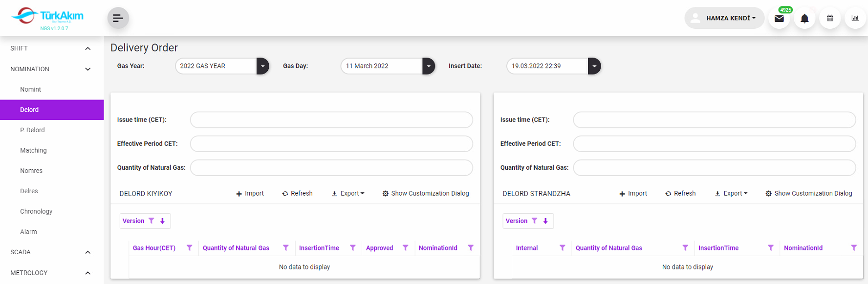
Task: Open the notifications bell
Action: coord(804,19)
